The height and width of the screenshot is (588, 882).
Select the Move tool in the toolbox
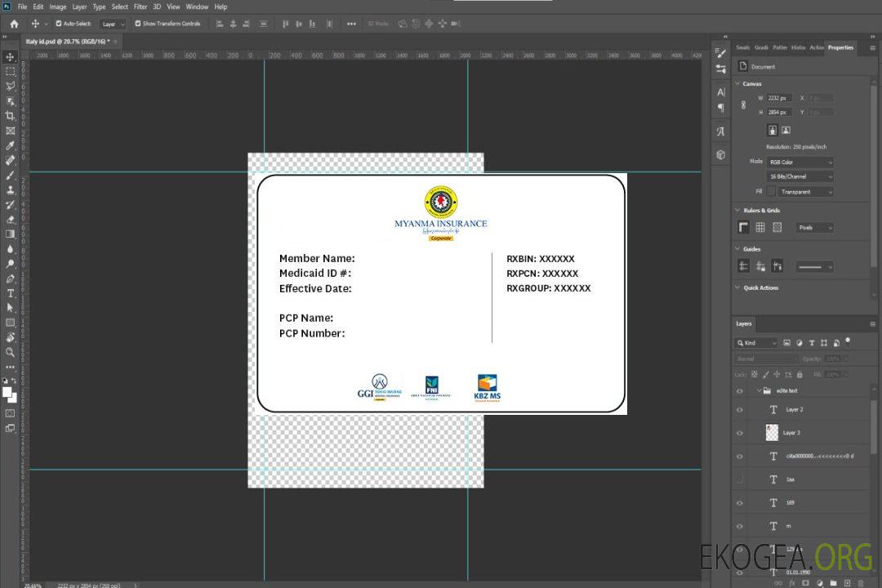[x=10, y=57]
